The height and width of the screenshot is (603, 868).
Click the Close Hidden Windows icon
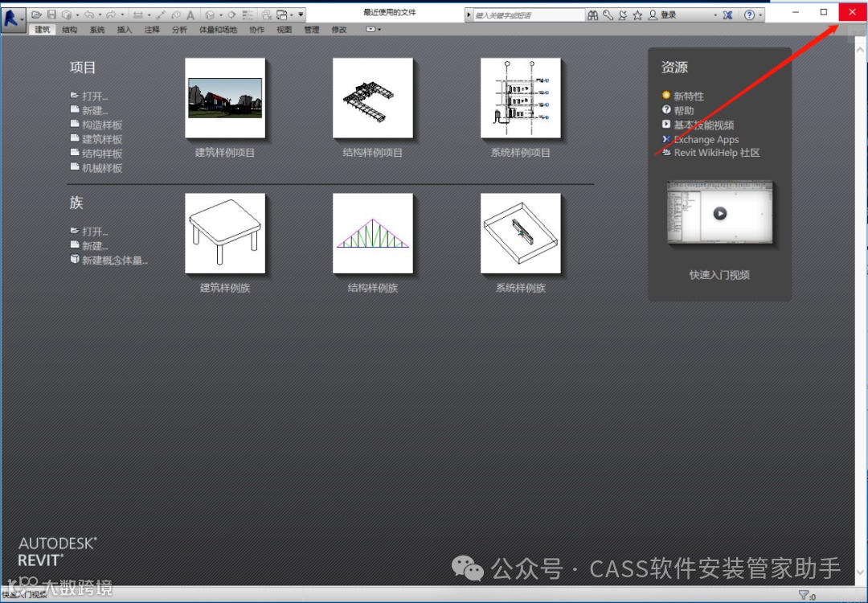pyautogui.click(x=266, y=15)
